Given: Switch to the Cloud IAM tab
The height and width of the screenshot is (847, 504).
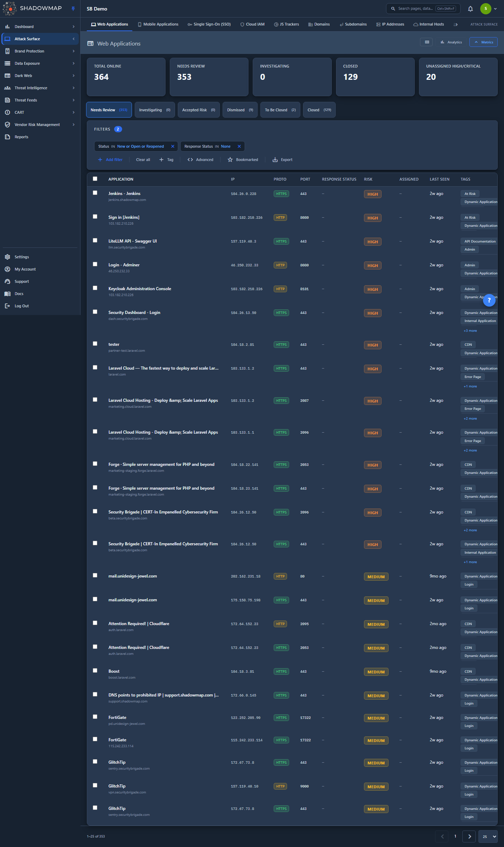Looking at the screenshot, I should click(x=252, y=24).
